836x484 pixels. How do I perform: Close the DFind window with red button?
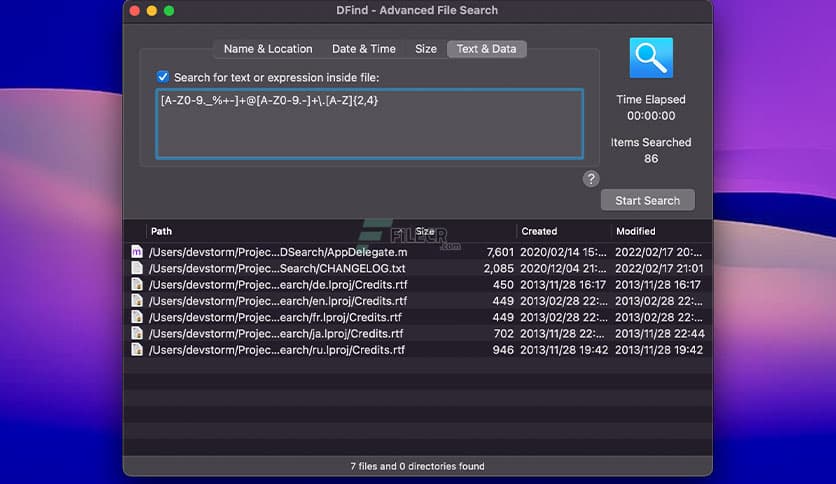pos(135,11)
